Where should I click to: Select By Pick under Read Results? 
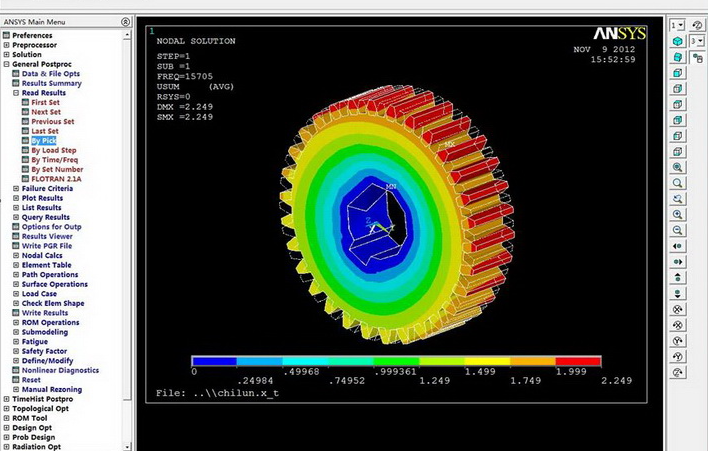[x=43, y=141]
